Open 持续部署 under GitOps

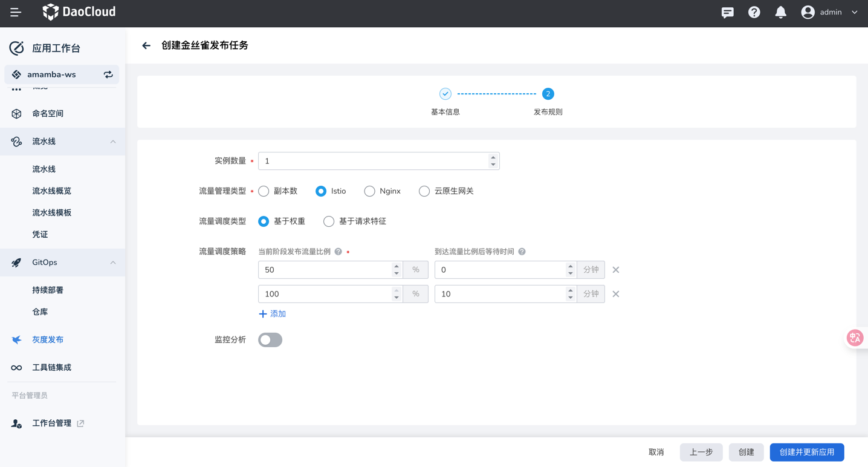point(48,290)
